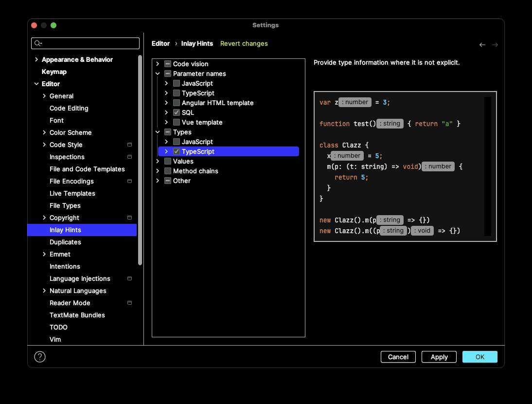
Task: Click the settings sidebar scrollbar
Action: [x=140, y=160]
